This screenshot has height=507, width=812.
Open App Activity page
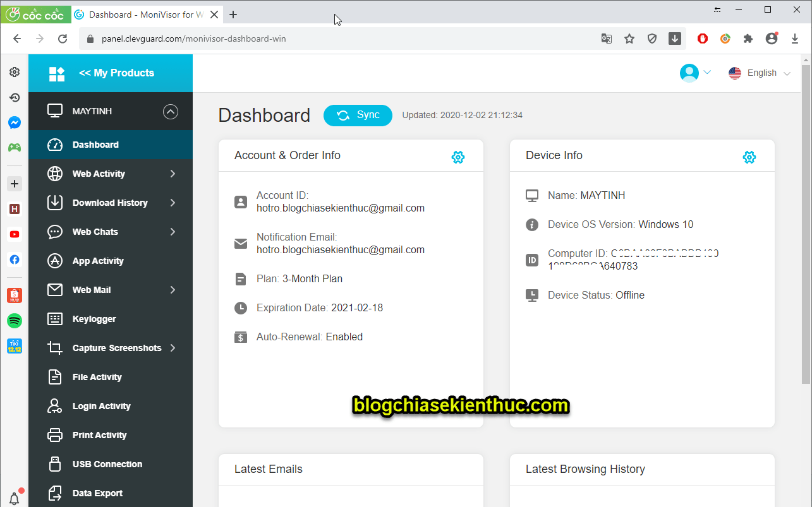111,261
